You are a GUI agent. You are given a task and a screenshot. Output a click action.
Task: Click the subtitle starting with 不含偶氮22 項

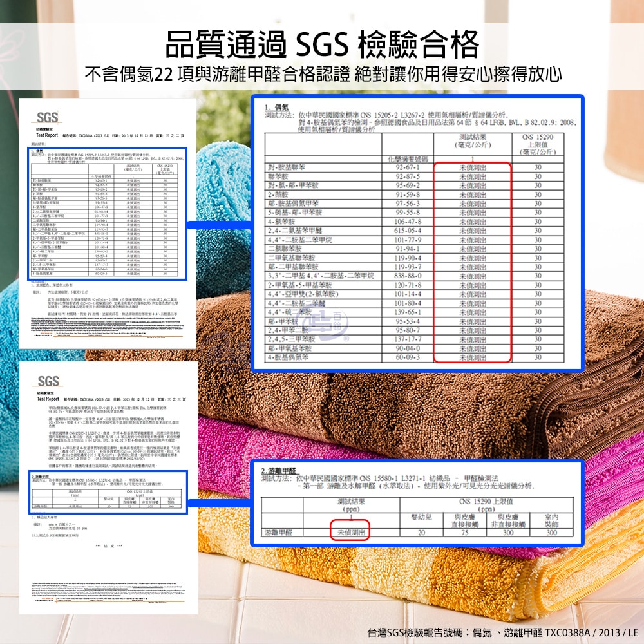click(323, 74)
